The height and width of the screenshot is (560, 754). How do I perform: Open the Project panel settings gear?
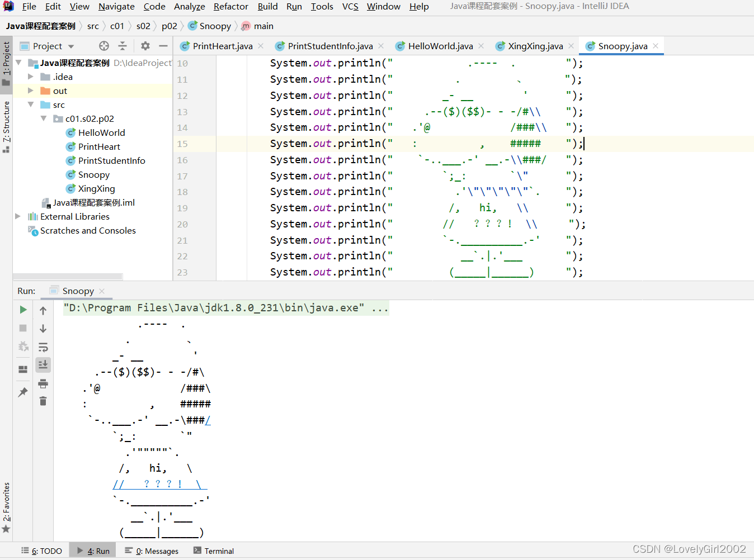tap(145, 46)
